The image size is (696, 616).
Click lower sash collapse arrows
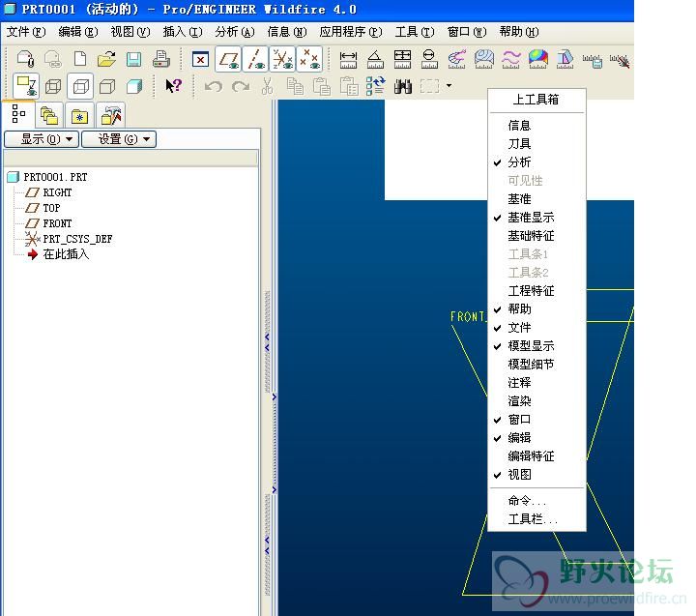(x=267, y=545)
